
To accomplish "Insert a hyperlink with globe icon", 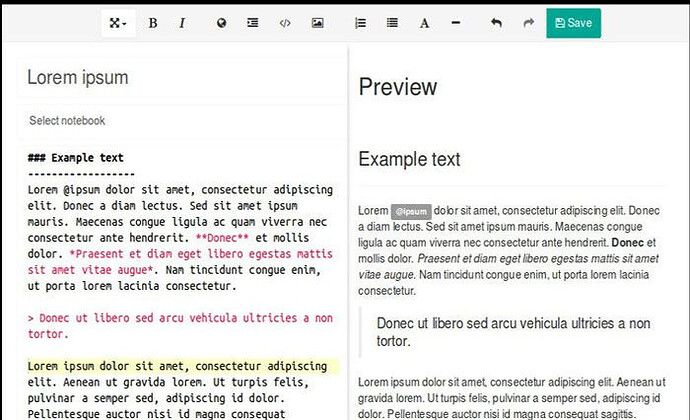I will point(221,23).
